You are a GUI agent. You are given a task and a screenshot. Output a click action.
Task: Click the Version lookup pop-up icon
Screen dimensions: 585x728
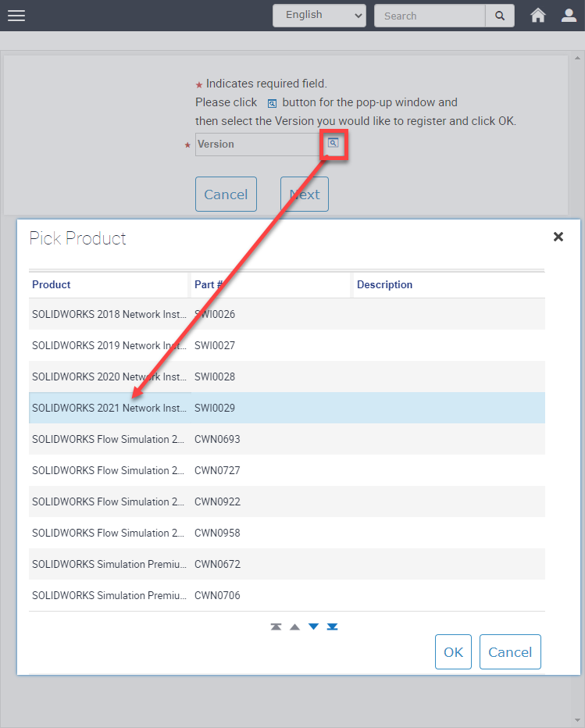pyautogui.click(x=333, y=144)
